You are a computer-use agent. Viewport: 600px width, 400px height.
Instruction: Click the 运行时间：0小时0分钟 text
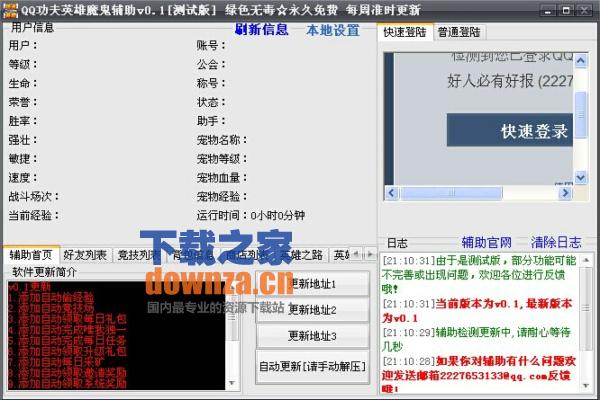click(x=251, y=215)
